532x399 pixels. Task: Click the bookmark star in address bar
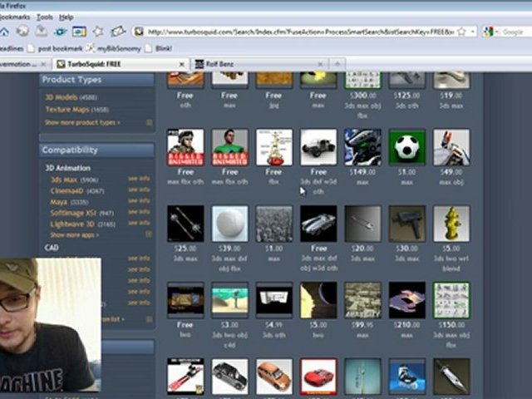[x=462, y=32]
